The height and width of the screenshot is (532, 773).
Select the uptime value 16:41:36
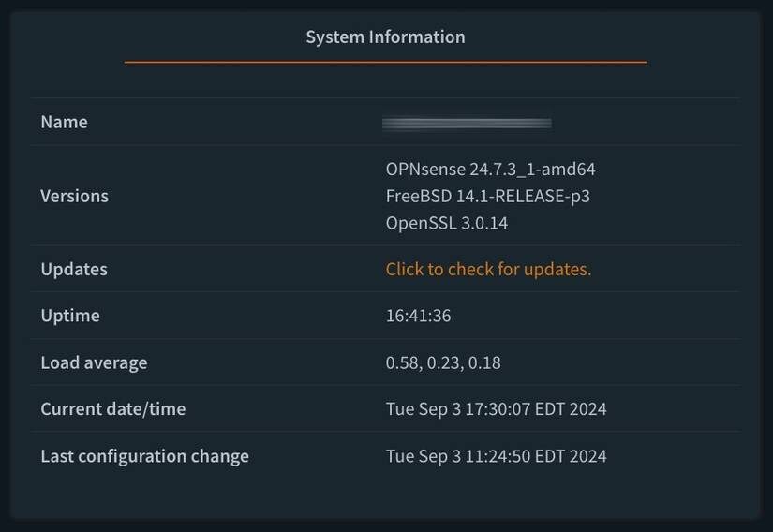click(418, 316)
